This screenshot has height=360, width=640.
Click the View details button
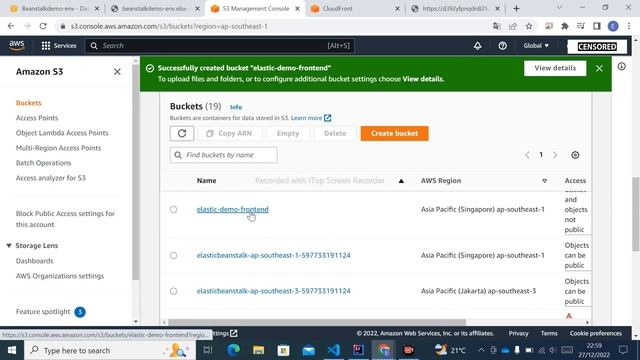tap(555, 68)
